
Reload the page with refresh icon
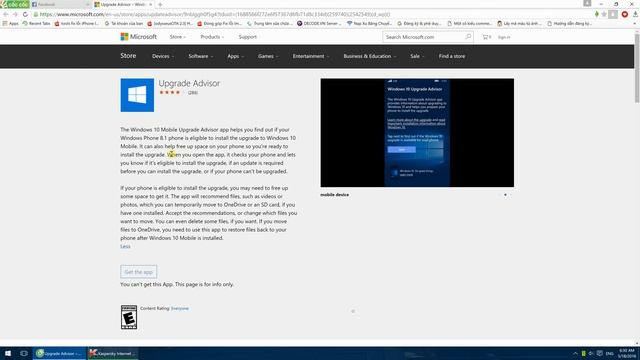[25, 14]
